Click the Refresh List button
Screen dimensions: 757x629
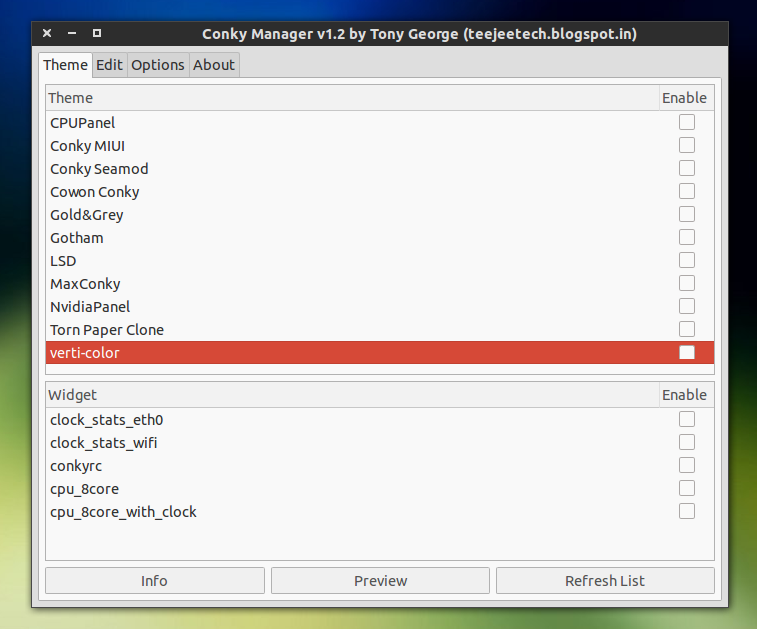pos(605,581)
